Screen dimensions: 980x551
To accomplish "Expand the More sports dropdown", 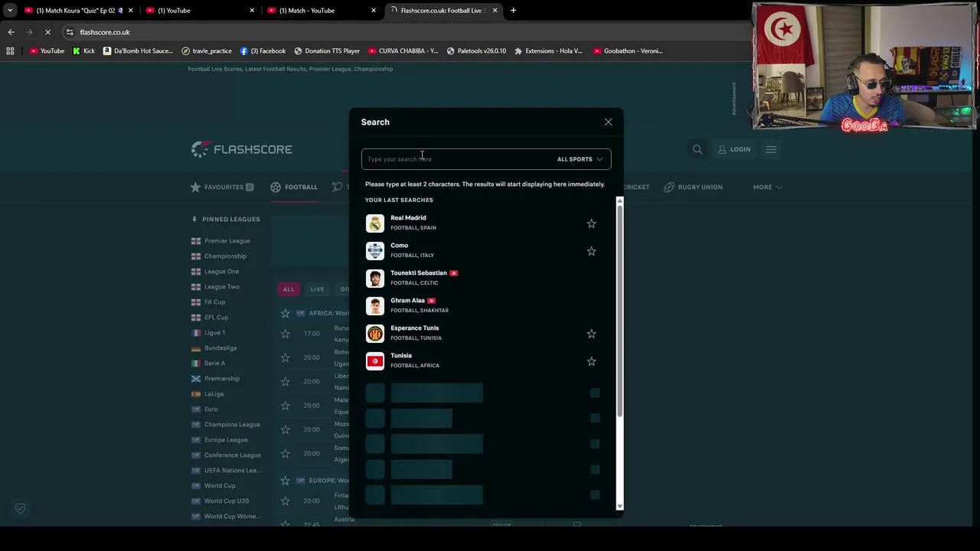I will [x=766, y=187].
